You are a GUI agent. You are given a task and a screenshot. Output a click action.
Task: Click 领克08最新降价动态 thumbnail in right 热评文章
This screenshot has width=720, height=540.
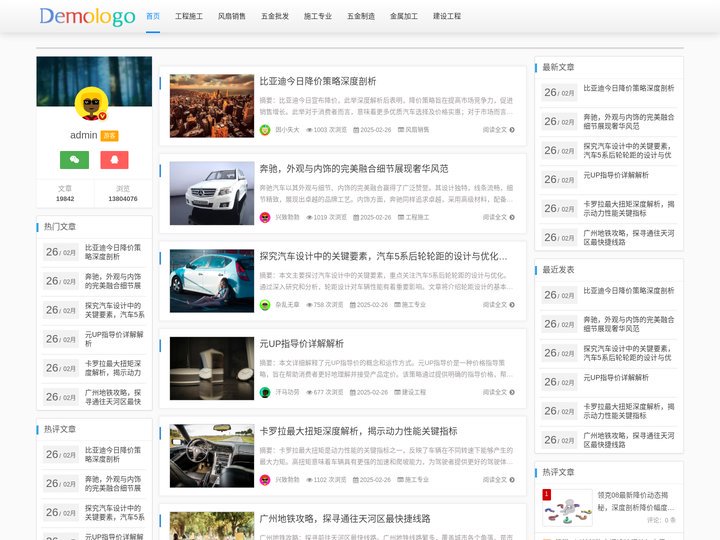click(567, 507)
